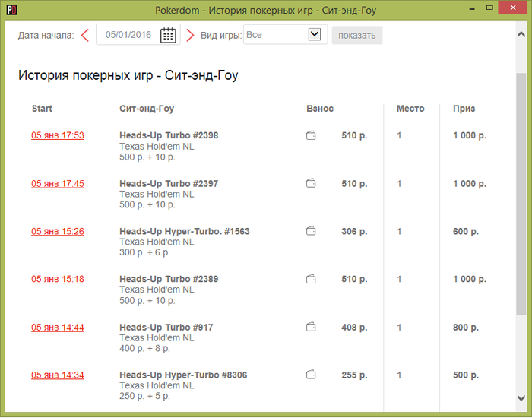Open game link 05 янв 15:18
The width and height of the screenshot is (532, 418).
(x=58, y=279)
